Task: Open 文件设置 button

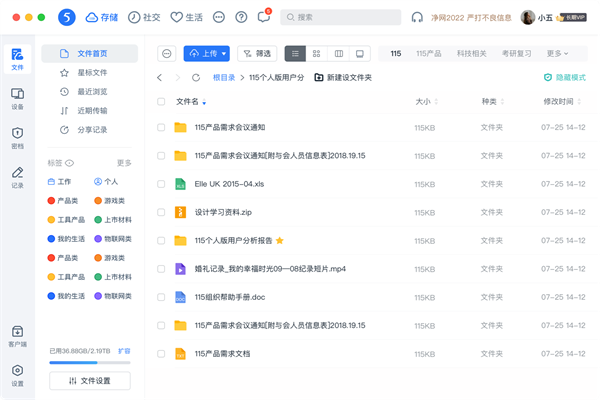Action: point(90,381)
